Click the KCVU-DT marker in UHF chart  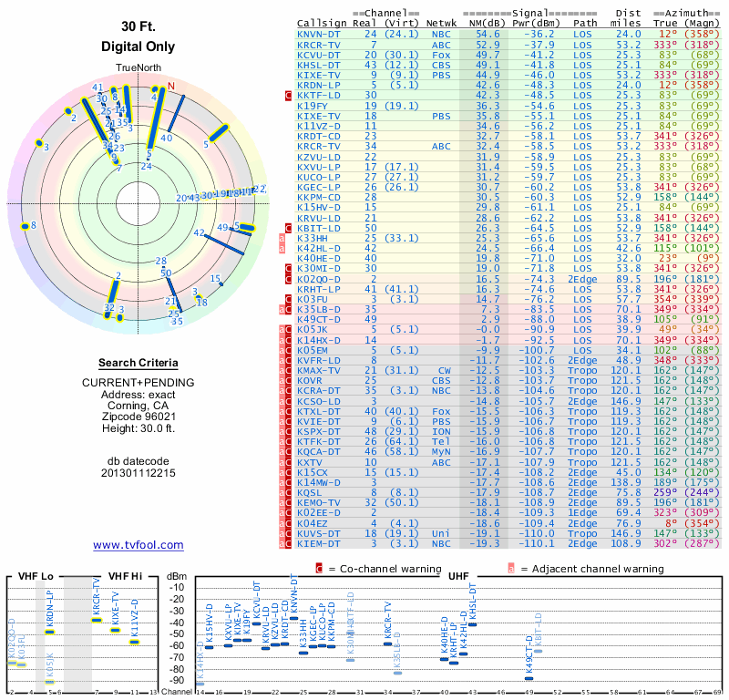256,624
